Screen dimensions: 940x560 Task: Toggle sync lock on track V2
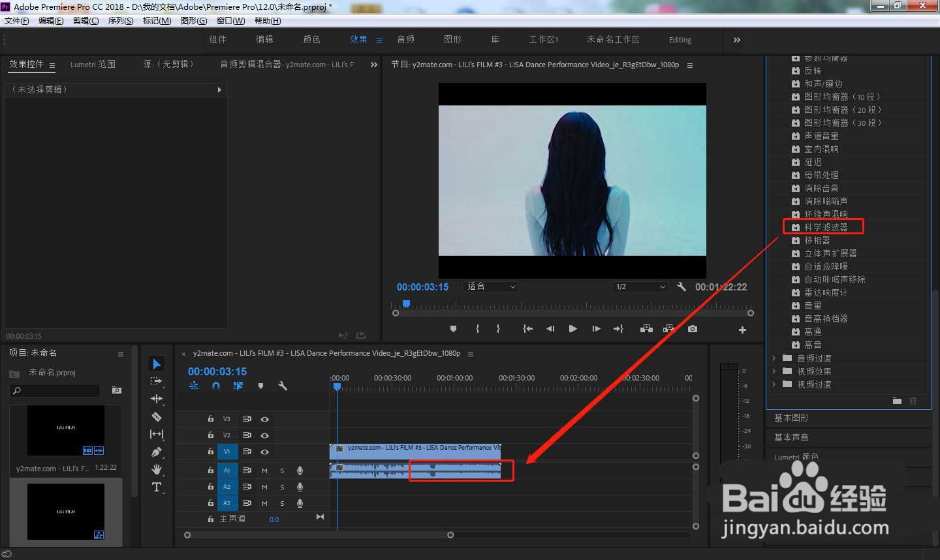247,435
